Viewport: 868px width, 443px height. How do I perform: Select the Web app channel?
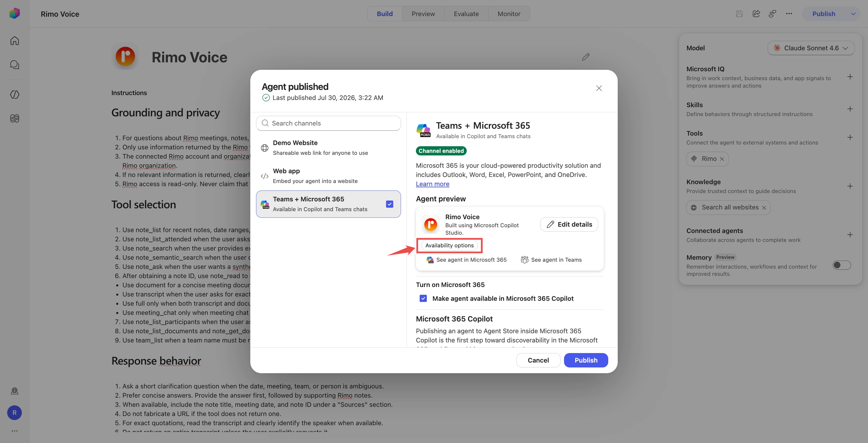pos(329,176)
